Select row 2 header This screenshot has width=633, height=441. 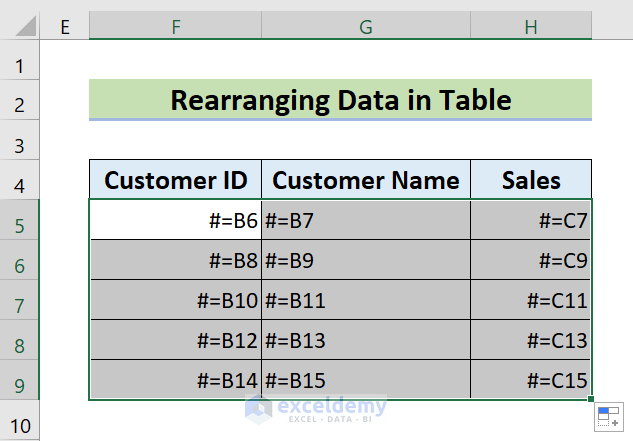pos(19,103)
